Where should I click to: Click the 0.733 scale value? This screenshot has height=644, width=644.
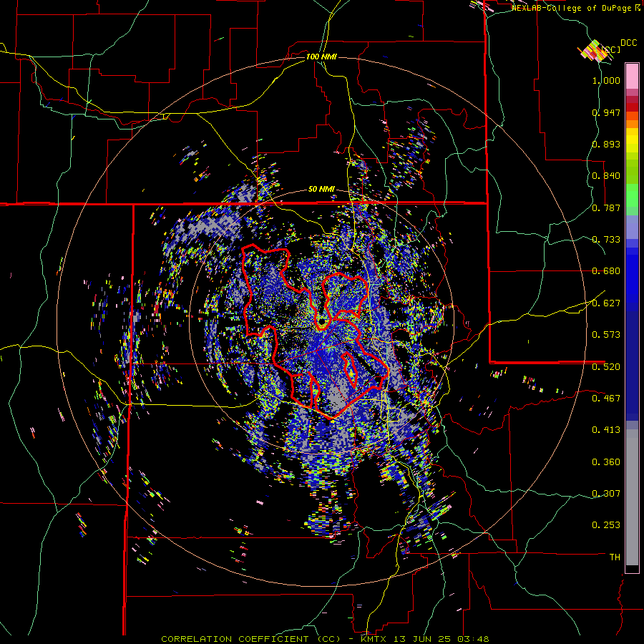pyautogui.click(x=606, y=240)
